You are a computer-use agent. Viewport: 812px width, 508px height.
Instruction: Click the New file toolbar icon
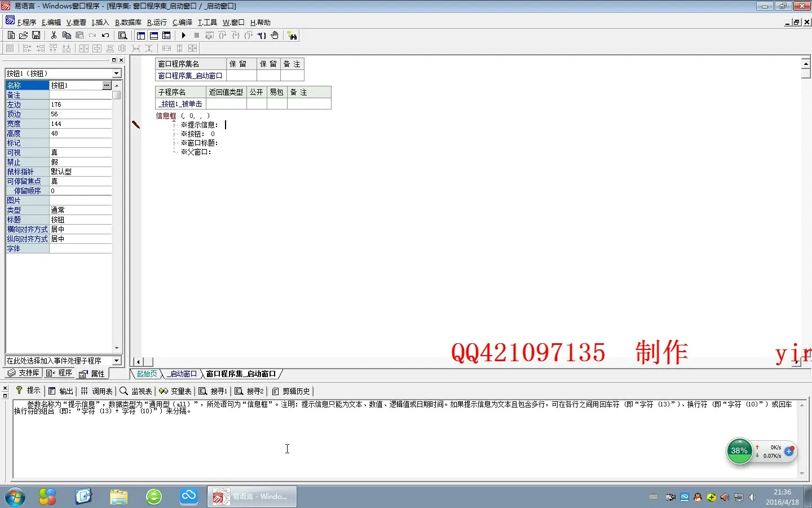pos(11,35)
